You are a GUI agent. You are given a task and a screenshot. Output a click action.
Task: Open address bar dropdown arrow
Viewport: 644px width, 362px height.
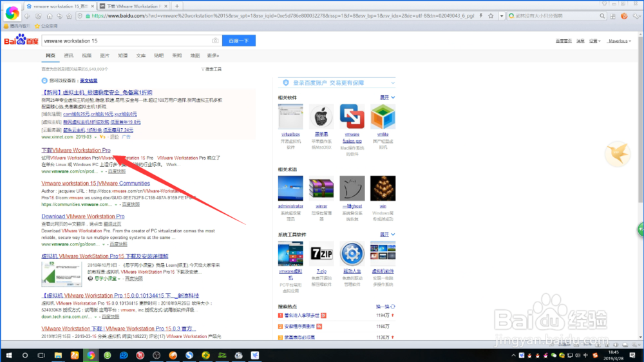tap(502, 16)
